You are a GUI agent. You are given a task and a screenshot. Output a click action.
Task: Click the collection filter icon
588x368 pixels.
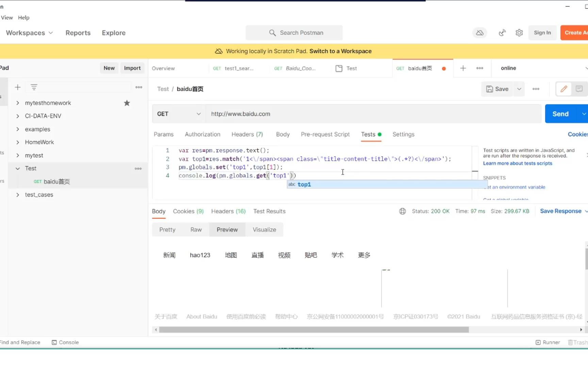(x=34, y=87)
